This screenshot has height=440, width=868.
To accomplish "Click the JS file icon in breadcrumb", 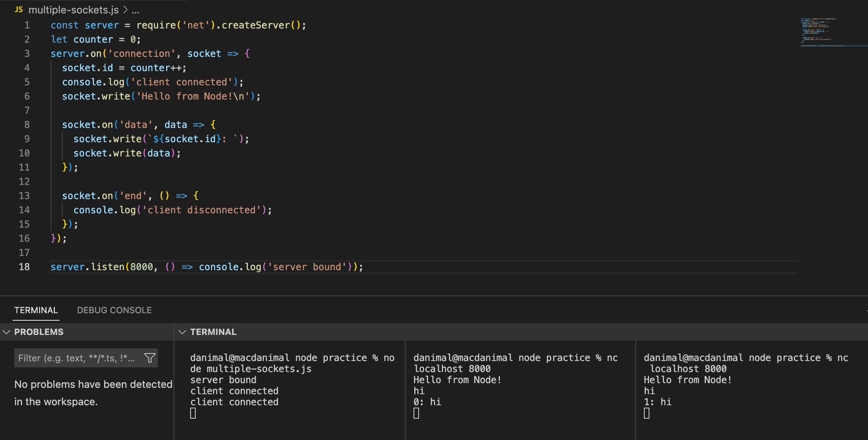I will pos(19,9).
